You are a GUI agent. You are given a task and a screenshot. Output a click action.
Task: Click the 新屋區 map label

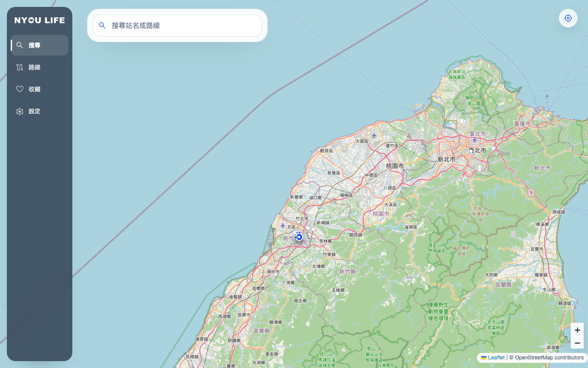pyautogui.click(x=334, y=173)
